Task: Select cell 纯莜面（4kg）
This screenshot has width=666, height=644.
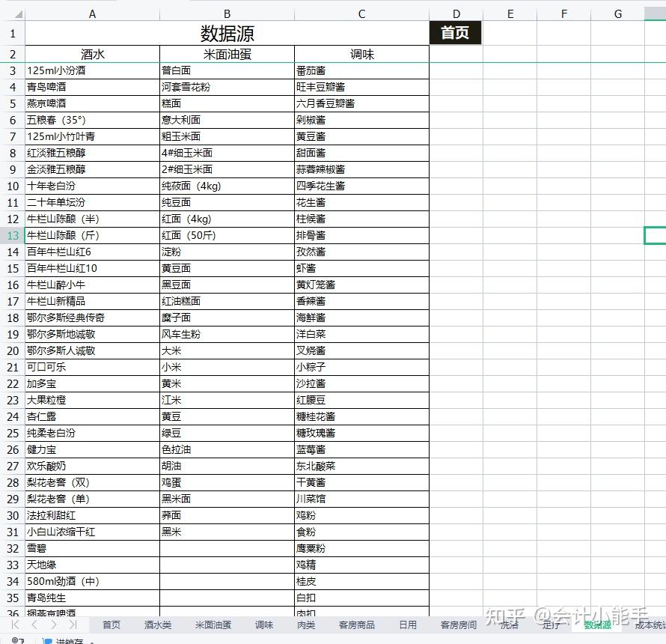Action: (x=227, y=186)
